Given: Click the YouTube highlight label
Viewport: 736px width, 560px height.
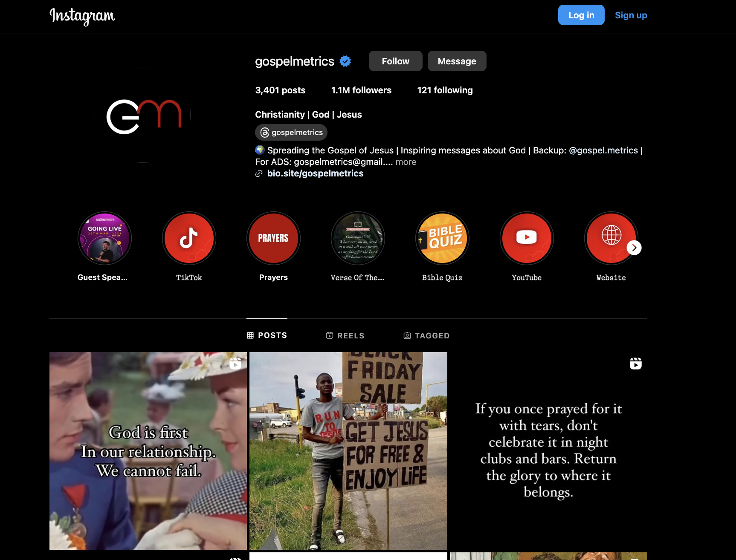Looking at the screenshot, I should point(527,277).
